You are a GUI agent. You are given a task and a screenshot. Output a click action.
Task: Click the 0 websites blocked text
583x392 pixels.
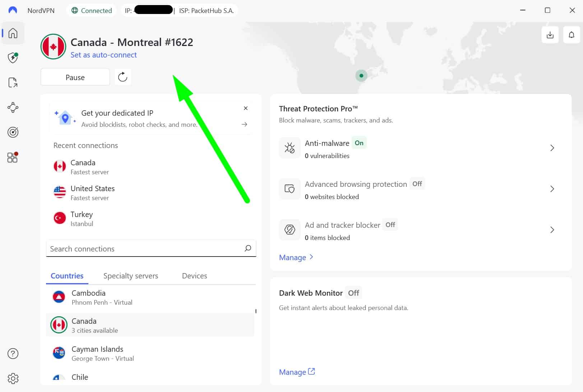(332, 197)
